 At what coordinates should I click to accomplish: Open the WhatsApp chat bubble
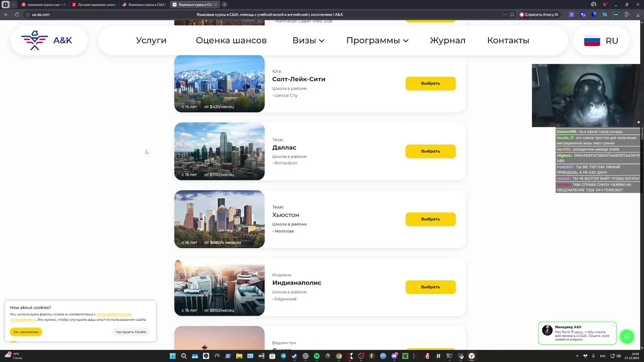[626, 336]
